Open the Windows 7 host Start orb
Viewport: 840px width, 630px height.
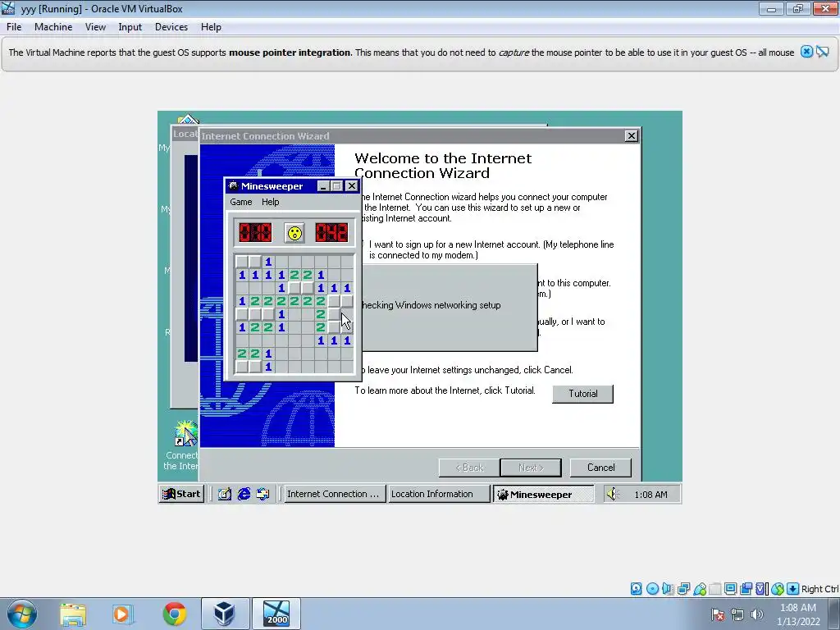(22, 614)
